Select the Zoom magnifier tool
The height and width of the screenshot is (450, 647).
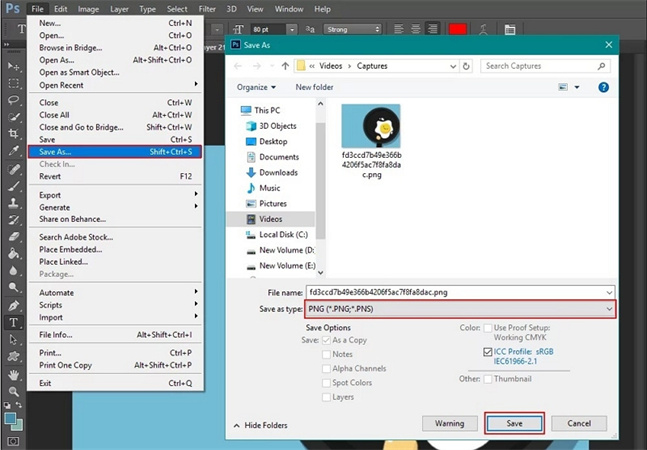[x=14, y=391]
